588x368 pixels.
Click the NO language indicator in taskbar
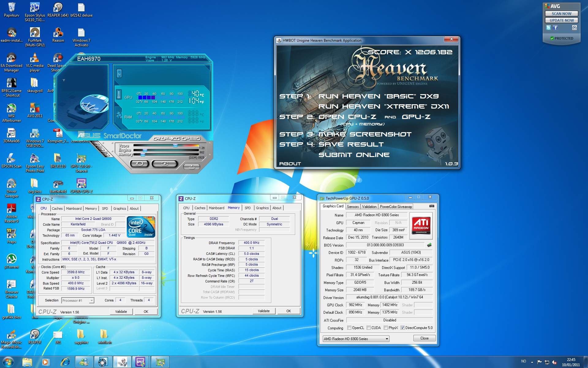click(x=523, y=362)
